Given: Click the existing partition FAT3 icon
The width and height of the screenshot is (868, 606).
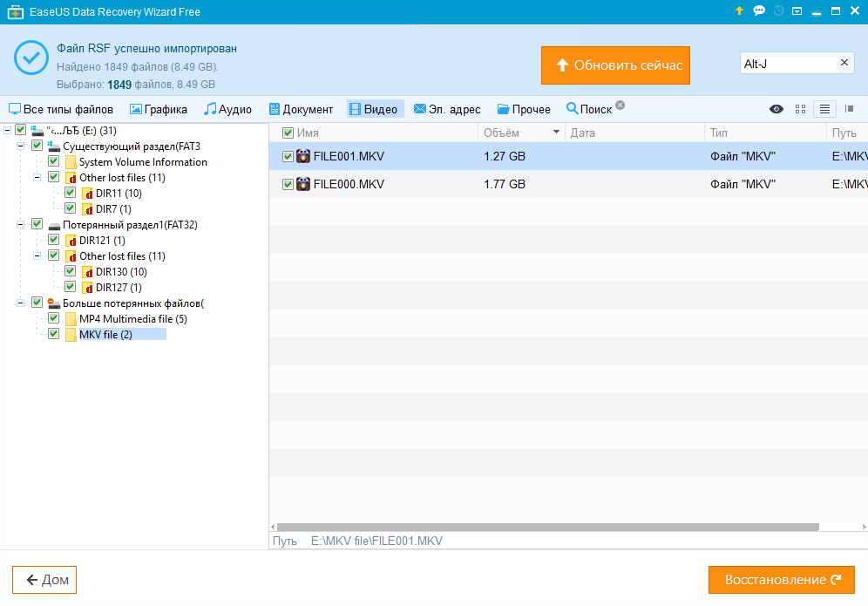Looking at the screenshot, I should (54, 146).
